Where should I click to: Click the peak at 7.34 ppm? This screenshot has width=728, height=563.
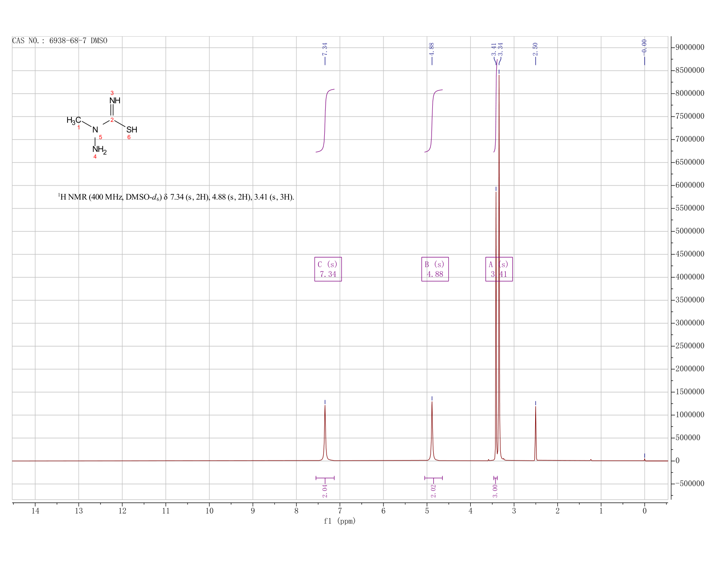coord(325,433)
